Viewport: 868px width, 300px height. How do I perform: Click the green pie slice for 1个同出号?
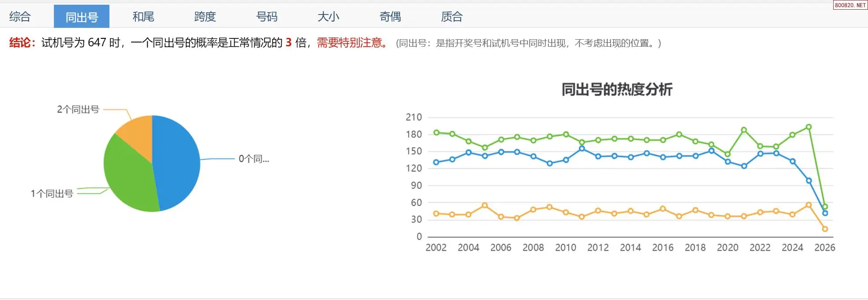click(128, 176)
